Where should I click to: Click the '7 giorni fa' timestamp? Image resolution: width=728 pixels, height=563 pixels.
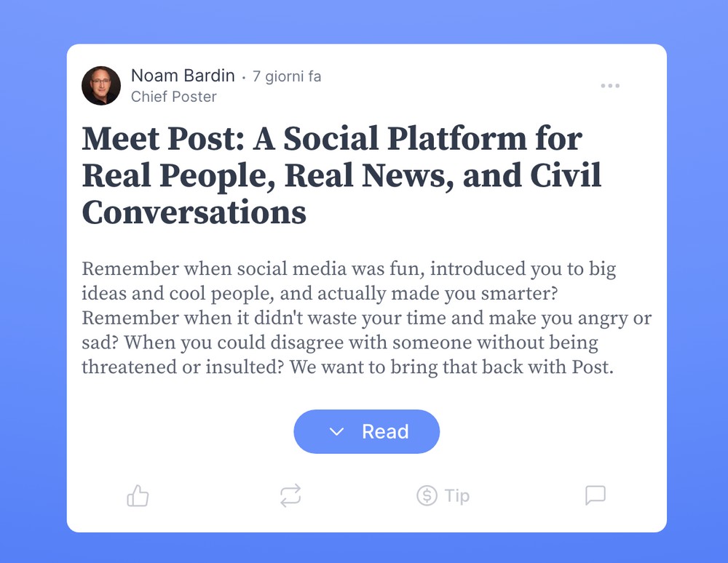click(x=287, y=76)
